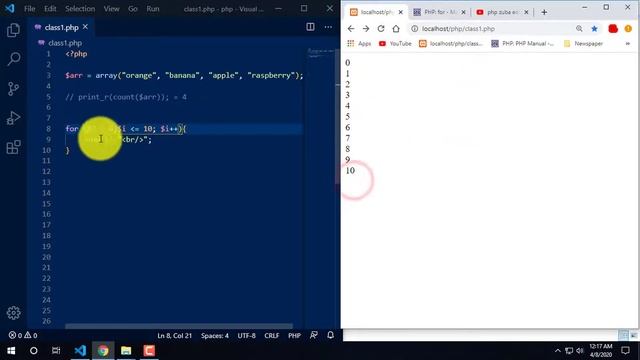This screenshot has width=640, height=360.
Task: Change indentation via Spaces: 4
Action: click(x=215, y=336)
